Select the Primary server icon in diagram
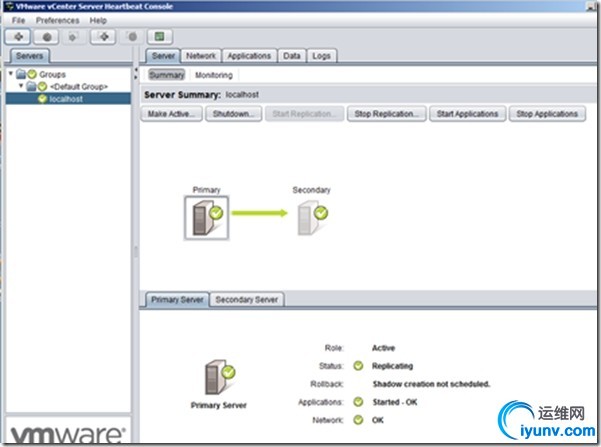601x447 pixels. click(207, 218)
